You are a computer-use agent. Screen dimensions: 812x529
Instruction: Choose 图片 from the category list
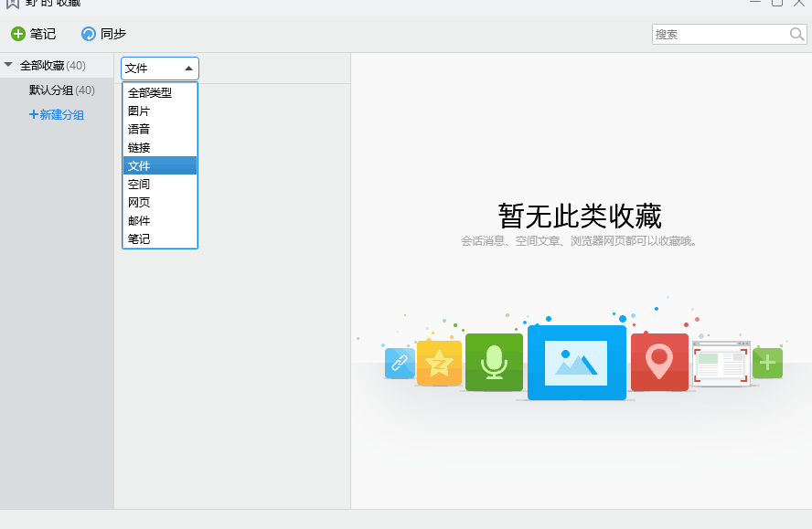[140, 111]
